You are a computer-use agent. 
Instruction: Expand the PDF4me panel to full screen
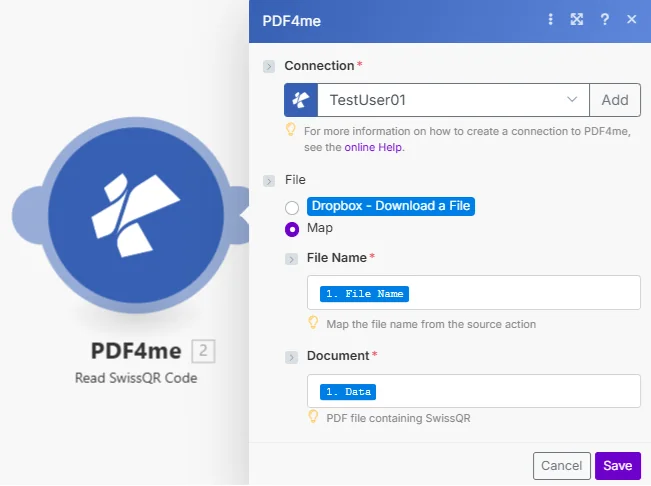[x=577, y=20]
